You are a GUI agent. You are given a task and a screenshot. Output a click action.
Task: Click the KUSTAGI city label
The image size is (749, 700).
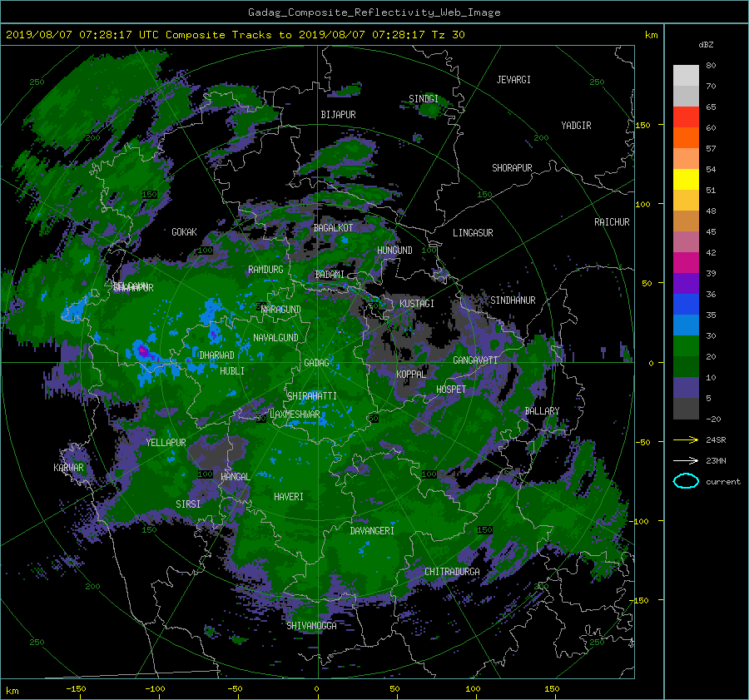click(x=417, y=304)
